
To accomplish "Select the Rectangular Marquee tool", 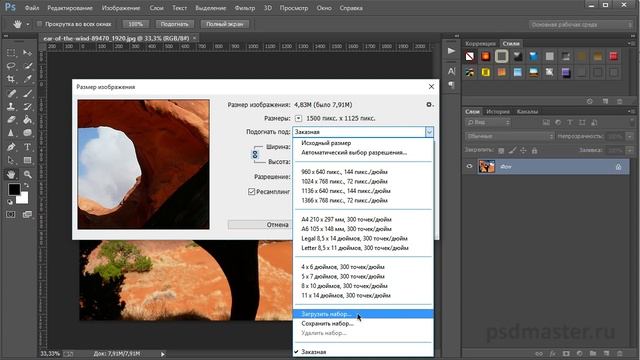I will click(11, 53).
